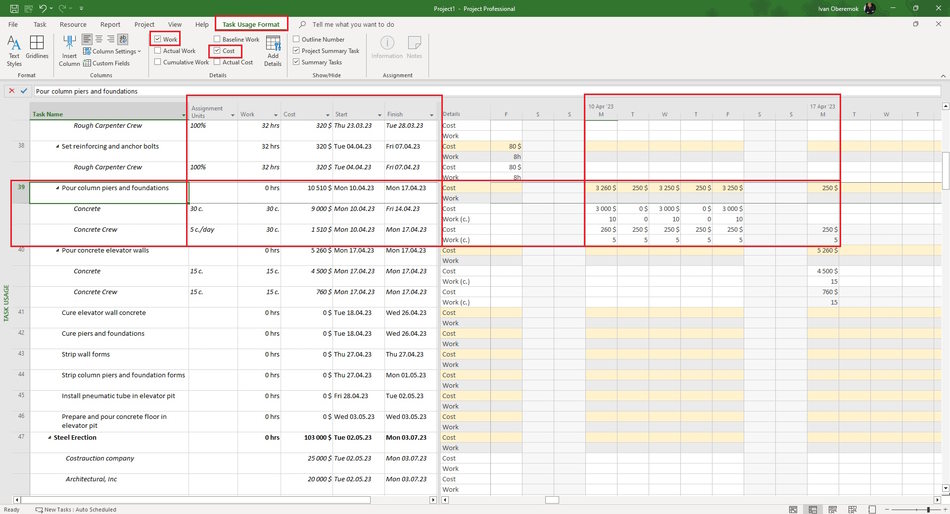Collapse the Steel Erection summary task
The image size is (950, 514).
pyautogui.click(x=50, y=438)
